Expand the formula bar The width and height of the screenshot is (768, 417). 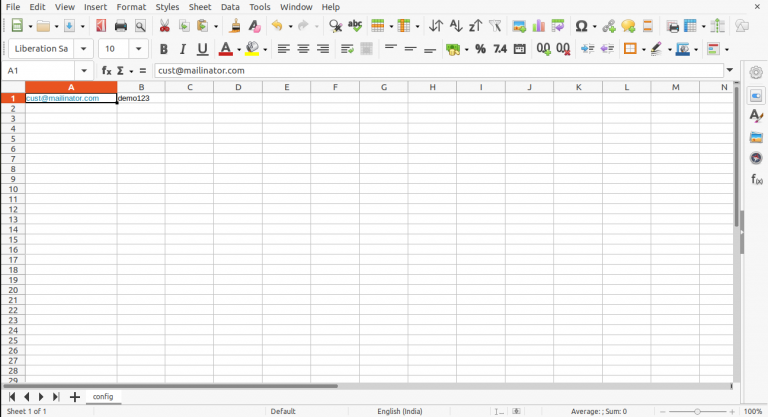730,70
